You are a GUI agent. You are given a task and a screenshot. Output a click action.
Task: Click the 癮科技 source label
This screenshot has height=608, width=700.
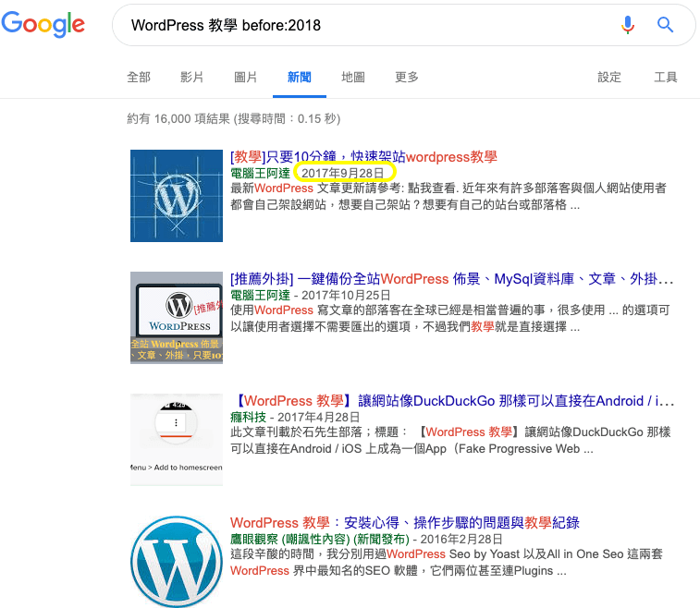(248, 417)
